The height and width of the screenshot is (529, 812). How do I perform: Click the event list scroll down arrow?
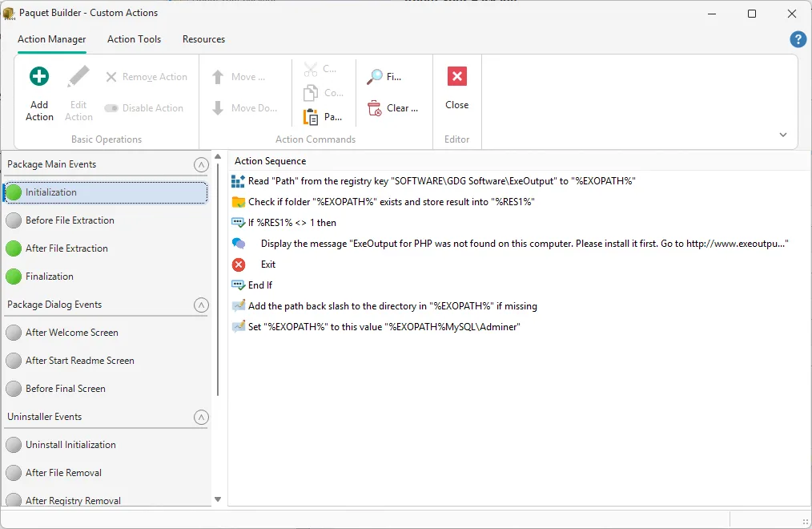click(218, 499)
